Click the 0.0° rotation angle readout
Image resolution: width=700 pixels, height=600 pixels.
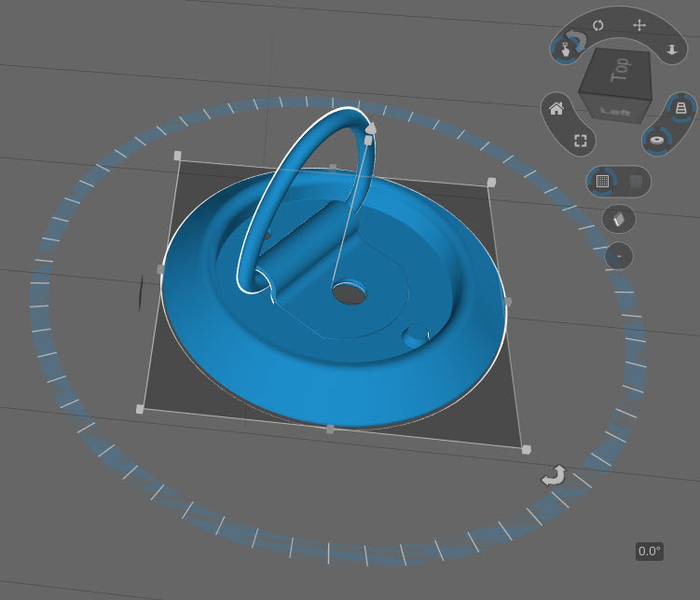click(649, 552)
